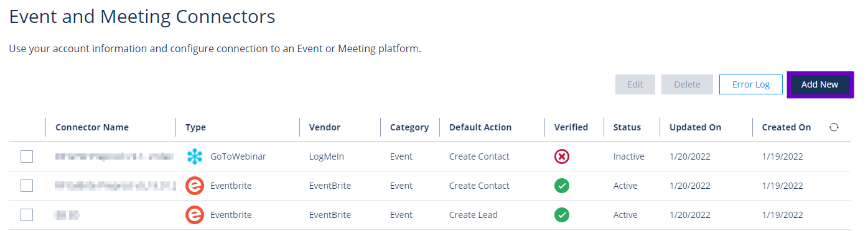Click the Eventbrite logo in Create Lead row
The height and width of the screenshot is (231, 868).
pos(195,215)
